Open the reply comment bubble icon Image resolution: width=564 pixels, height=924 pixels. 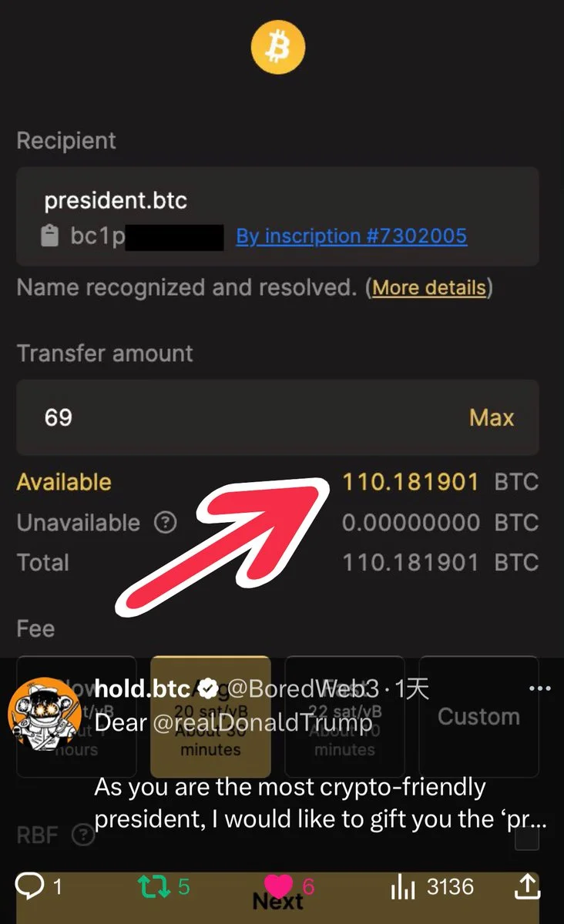[x=29, y=887]
